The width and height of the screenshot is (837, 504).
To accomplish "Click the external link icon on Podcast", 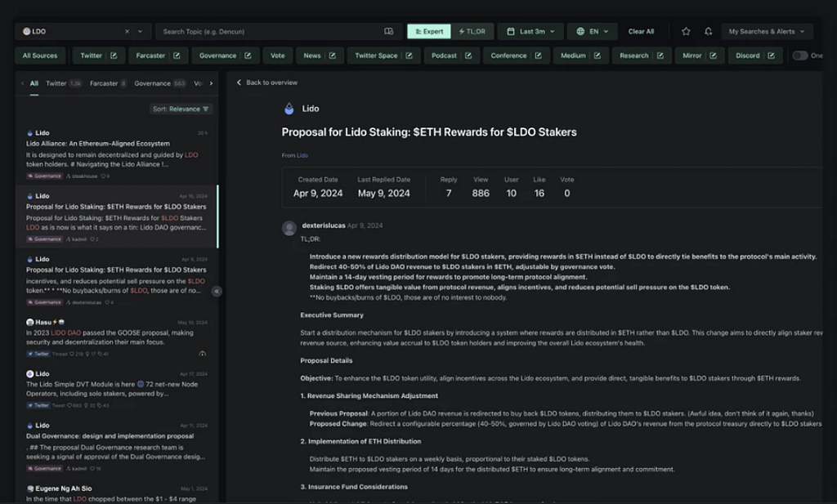I will (x=468, y=56).
